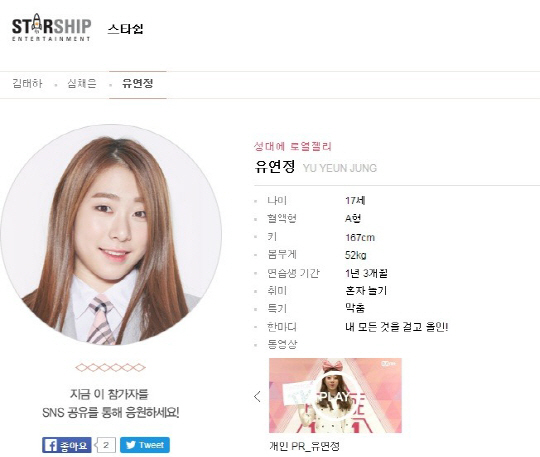
Task: Click the 스타쉽 agency name heading
Action: pyautogui.click(x=125, y=29)
